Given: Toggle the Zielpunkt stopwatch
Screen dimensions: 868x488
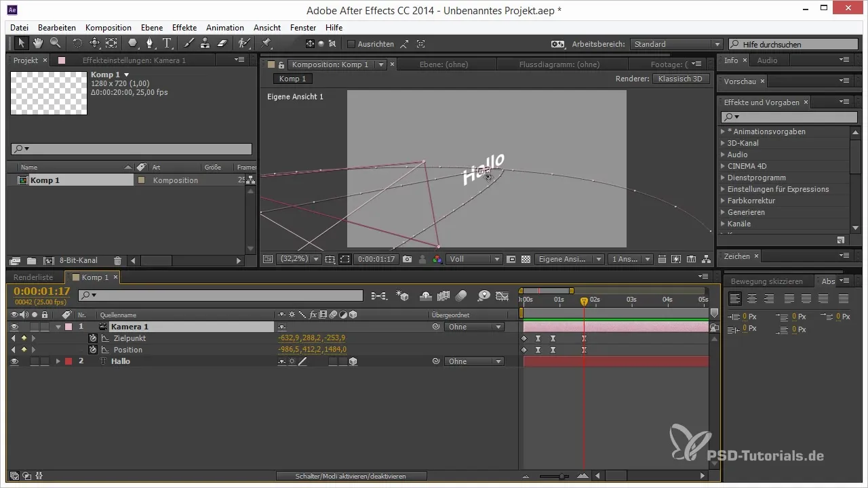Looking at the screenshot, I should coord(93,338).
